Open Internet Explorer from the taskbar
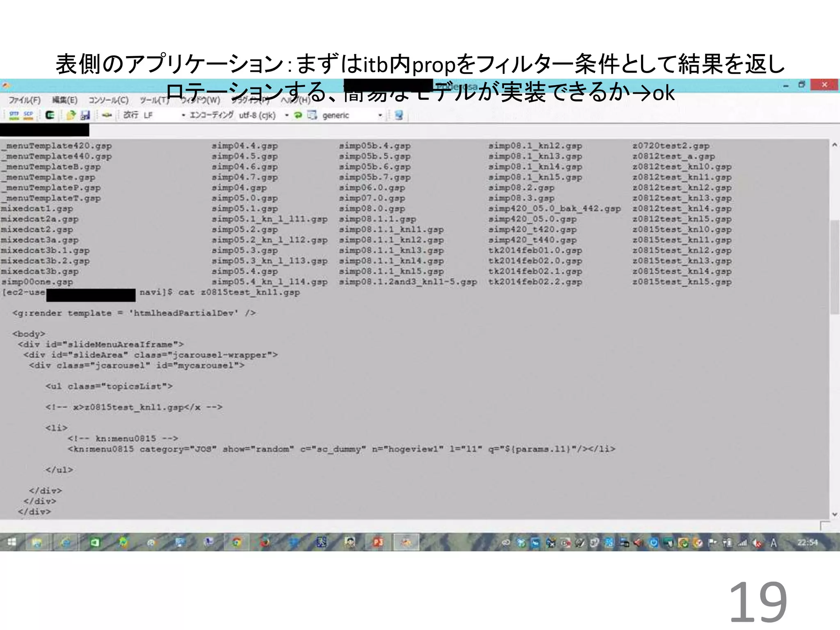Image resolution: width=840 pixels, height=630 pixels. [66, 543]
